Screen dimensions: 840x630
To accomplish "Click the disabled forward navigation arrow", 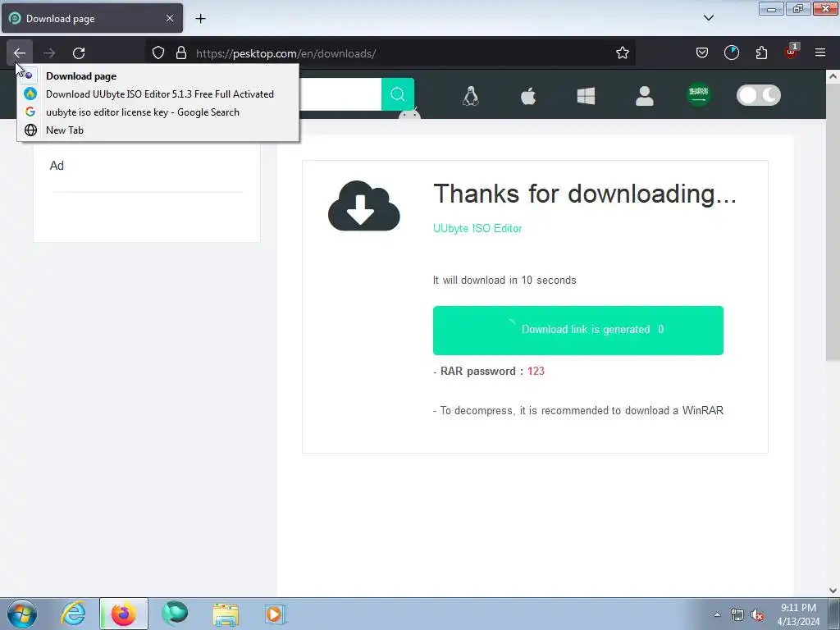I will pyautogui.click(x=49, y=53).
